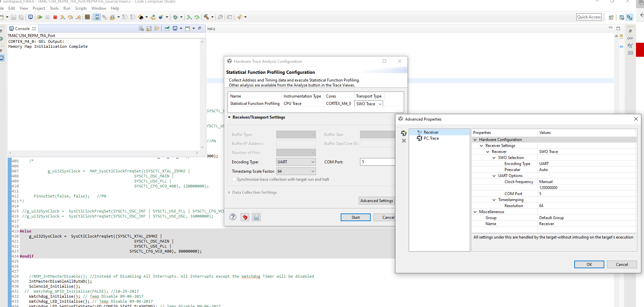Click the Clock frequency value 120000000
The height and width of the screenshot is (307, 644).
click(549, 188)
